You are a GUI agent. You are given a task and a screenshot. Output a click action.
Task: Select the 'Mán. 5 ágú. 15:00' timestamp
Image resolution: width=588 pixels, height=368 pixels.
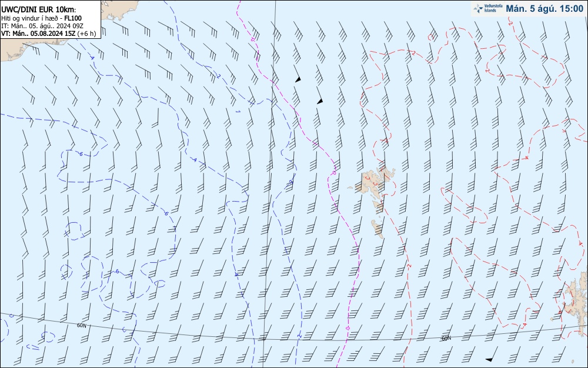tap(544, 9)
